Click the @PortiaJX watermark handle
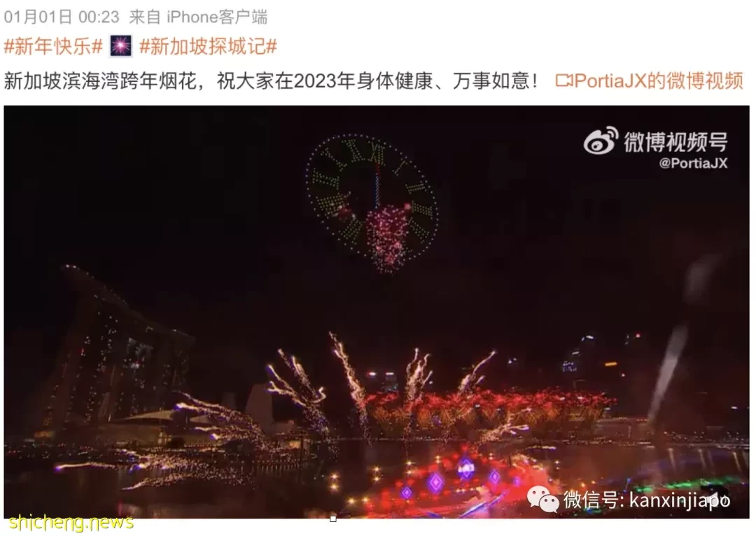The height and width of the screenshot is (536, 756). coord(693,163)
